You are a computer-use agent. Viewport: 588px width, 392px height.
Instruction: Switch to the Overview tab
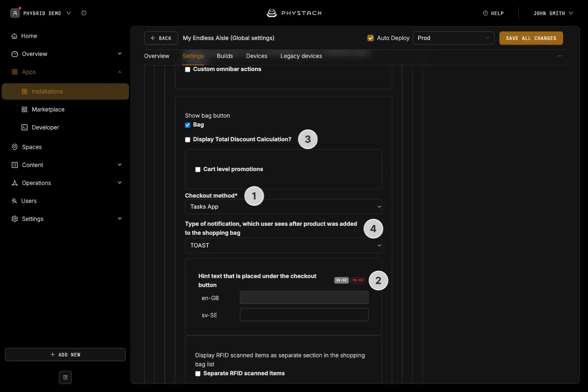(x=157, y=56)
